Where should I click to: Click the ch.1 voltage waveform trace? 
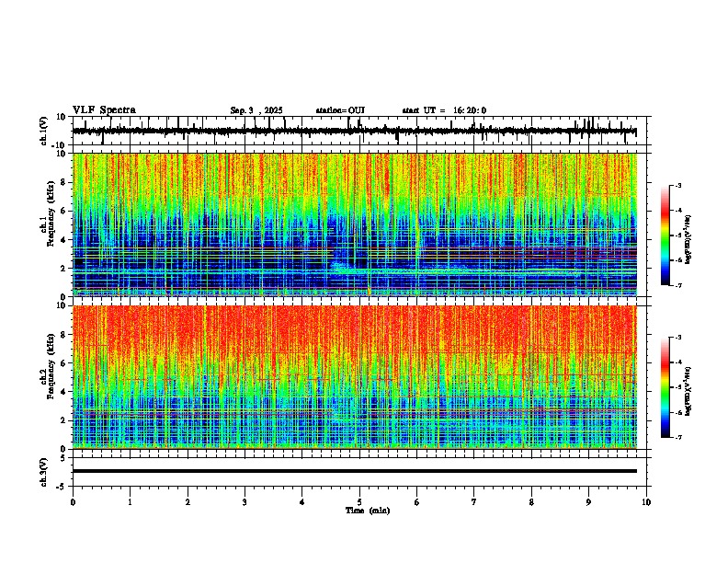click(x=354, y=131)
